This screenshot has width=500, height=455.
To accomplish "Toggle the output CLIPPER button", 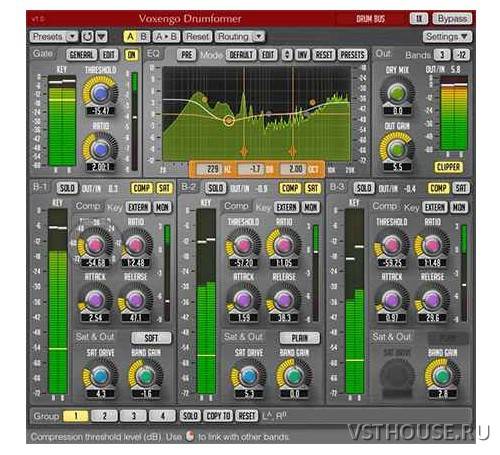I will click(448, 167).
